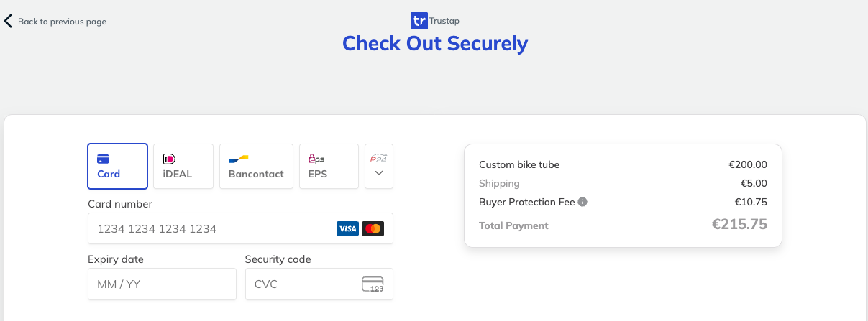
Task: Click the 'Shipping' line label
Action: click(x=499, y=183)
